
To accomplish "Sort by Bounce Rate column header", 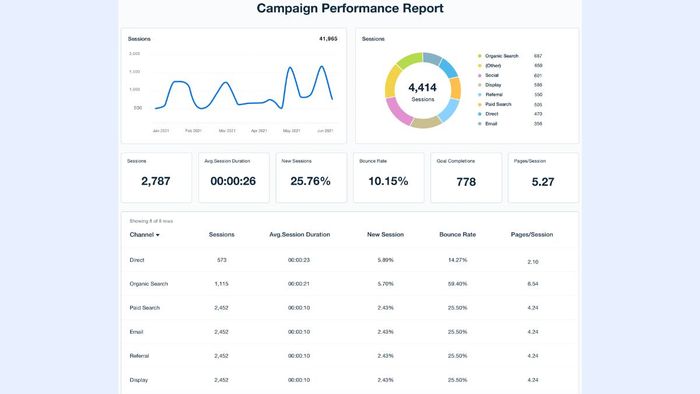I will (x=458, y=235).
